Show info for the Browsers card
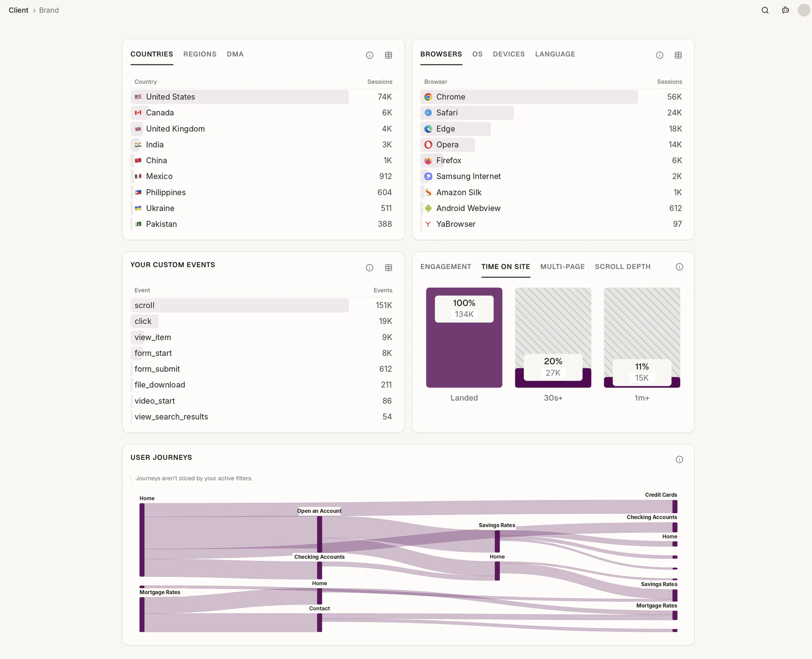812x659 pixels. pos(660,55)
